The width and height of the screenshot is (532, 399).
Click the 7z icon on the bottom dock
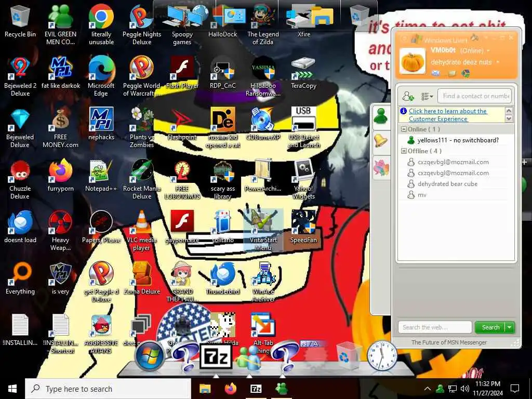click(x=216, y=356)
